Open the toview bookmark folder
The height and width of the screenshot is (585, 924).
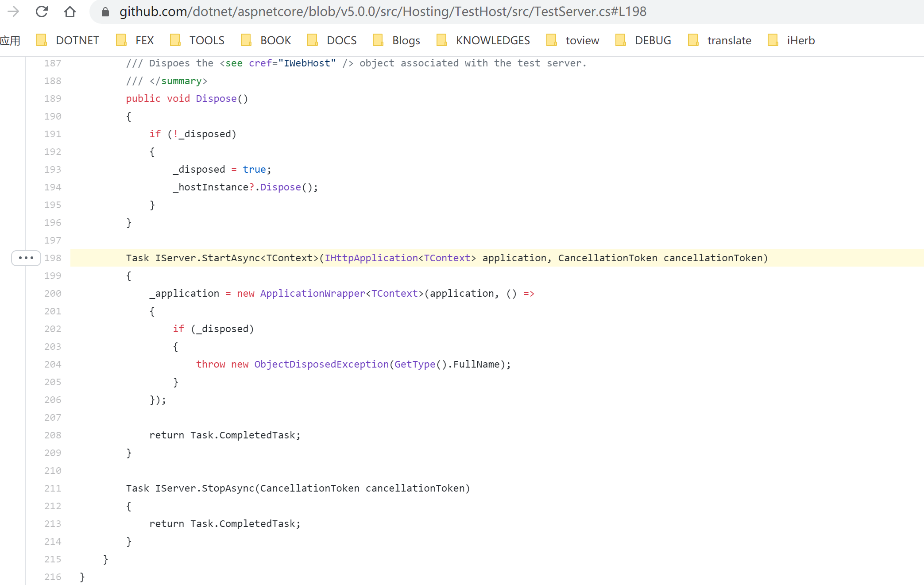(x=573, y=40)
